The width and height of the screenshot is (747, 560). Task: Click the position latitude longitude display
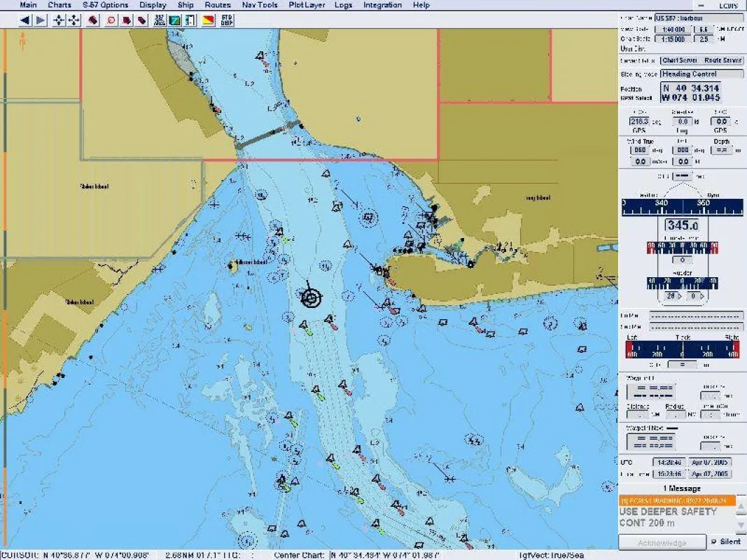coord(690,93)
